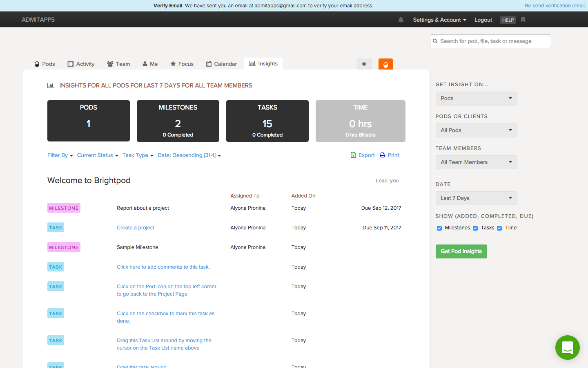
Task: Disable the Time checkbox
Action: click(x=499, y=228)
